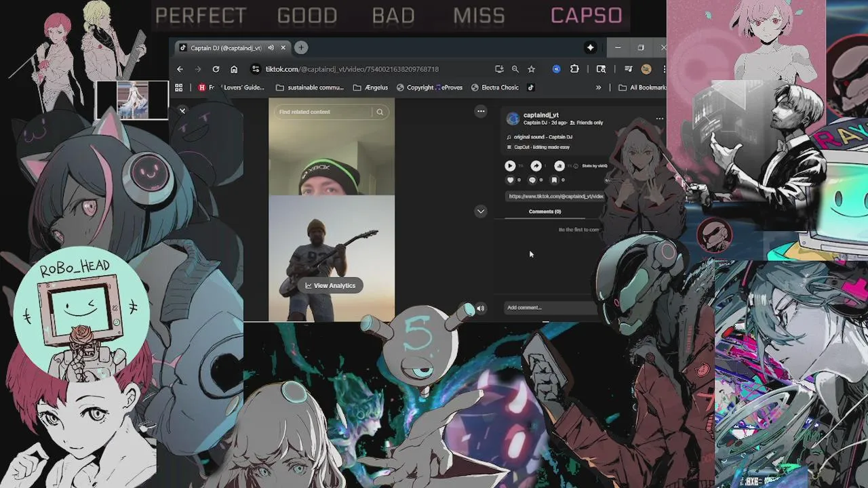868x488 pixels.
Task: Click the blue round extension icon
Action: (557, 69)
